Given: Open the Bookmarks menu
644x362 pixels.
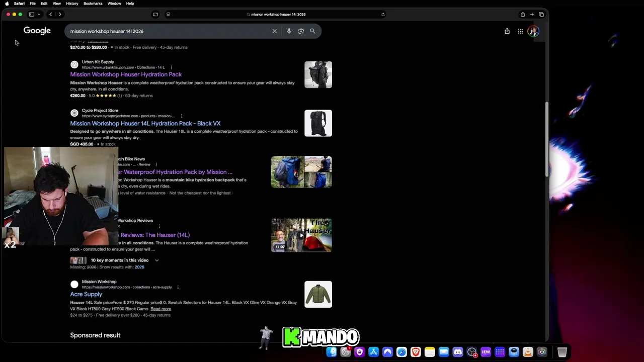Looking at the screenshot, I should point(93,4).
